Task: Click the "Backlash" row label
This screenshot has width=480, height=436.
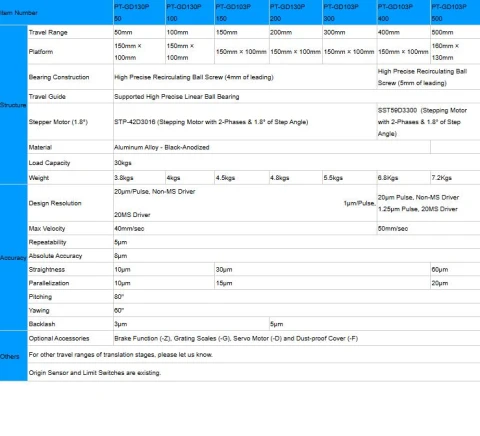Action: coord(42,324)
